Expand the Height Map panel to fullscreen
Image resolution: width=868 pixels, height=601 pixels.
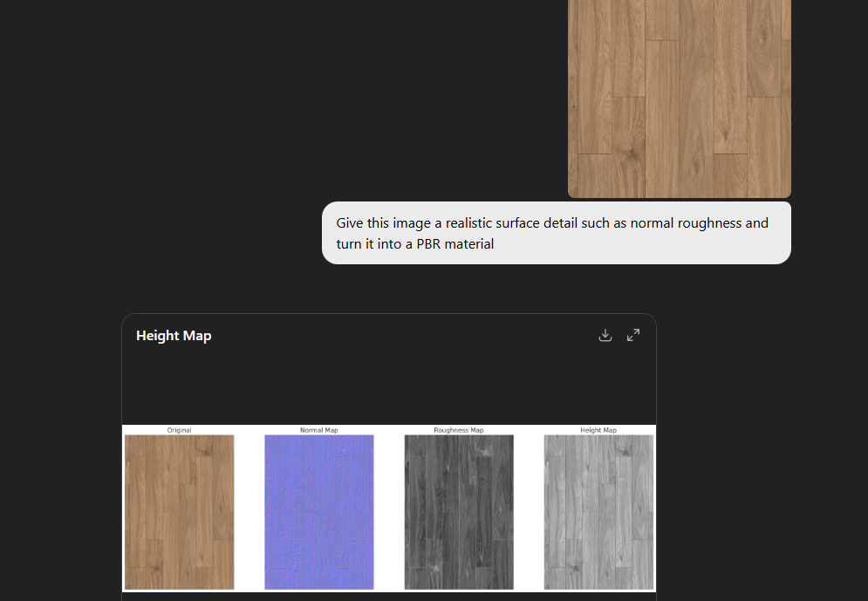point(632,334)
